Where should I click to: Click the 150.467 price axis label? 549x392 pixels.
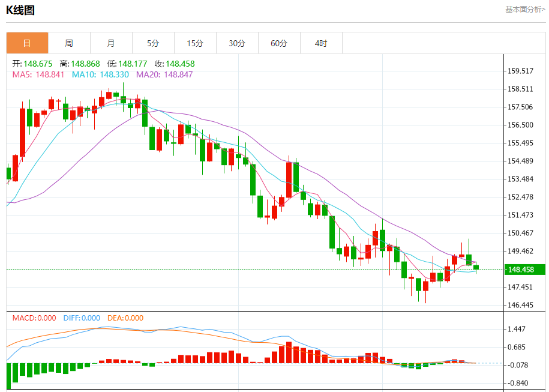520,233
